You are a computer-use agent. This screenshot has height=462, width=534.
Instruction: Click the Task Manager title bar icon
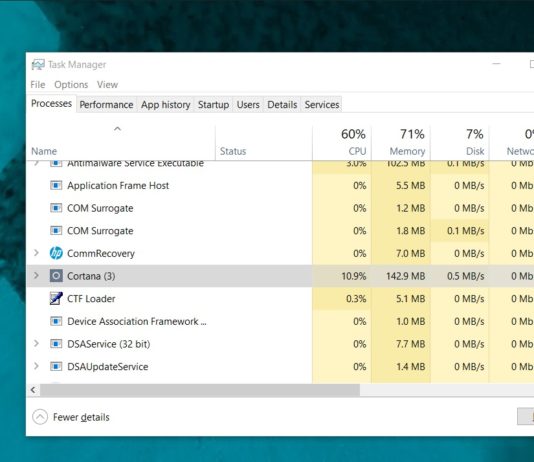coord(38,64)
